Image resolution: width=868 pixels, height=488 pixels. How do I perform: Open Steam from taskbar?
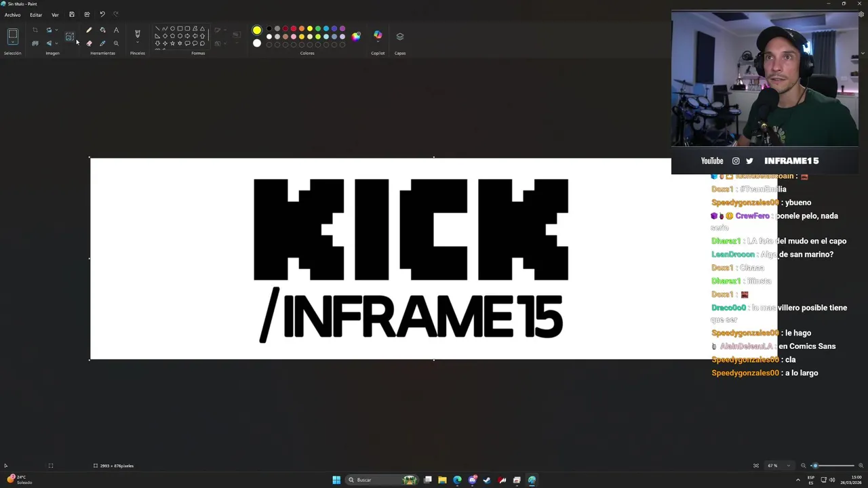point(487,480)
